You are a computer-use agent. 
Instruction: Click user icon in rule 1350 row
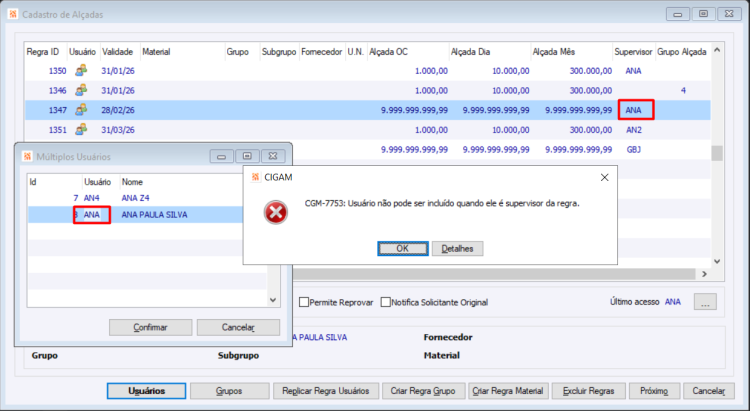[81, 70]
